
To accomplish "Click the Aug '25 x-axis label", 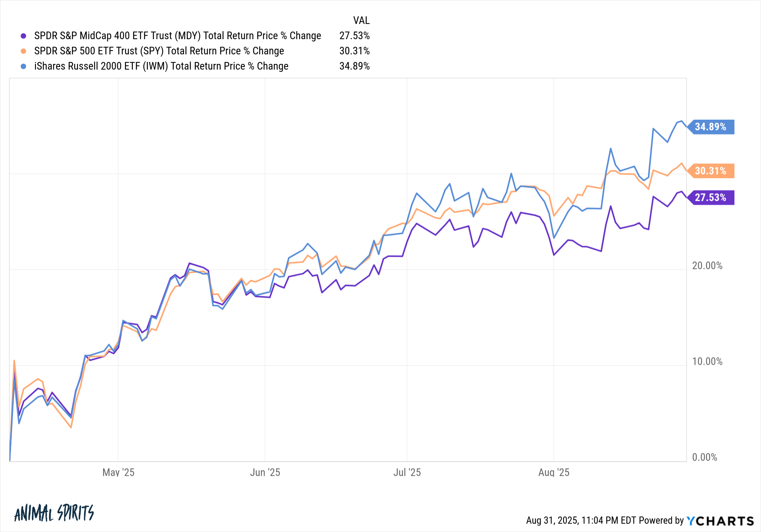I will tap(554, 472).
